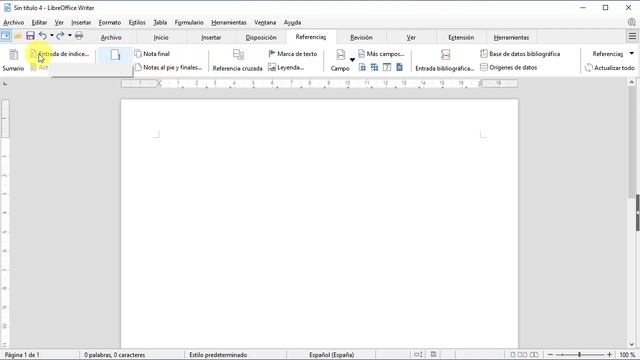This screenshot has width=640, height=360.
Task: Click the zoom slider handle
Action: pyautogui.click(x=580, y=355)
